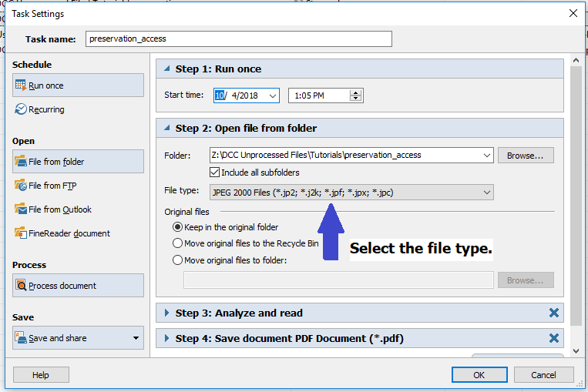
Task: Select Move original files to folder
Action: 178,260
